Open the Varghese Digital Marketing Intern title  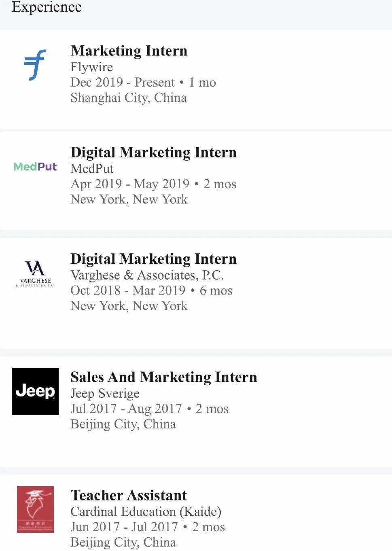point(153,259)
